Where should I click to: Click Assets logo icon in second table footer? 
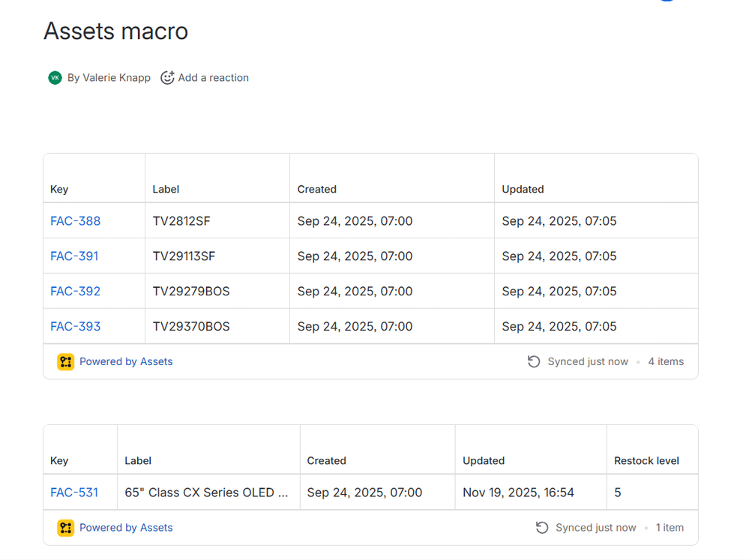66,528
